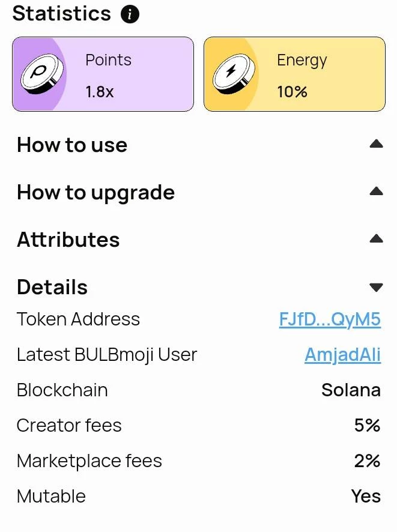Viewport: 397px width, 532px height.
Task: Click the Details heading
Action: click(x=52, y=287)
